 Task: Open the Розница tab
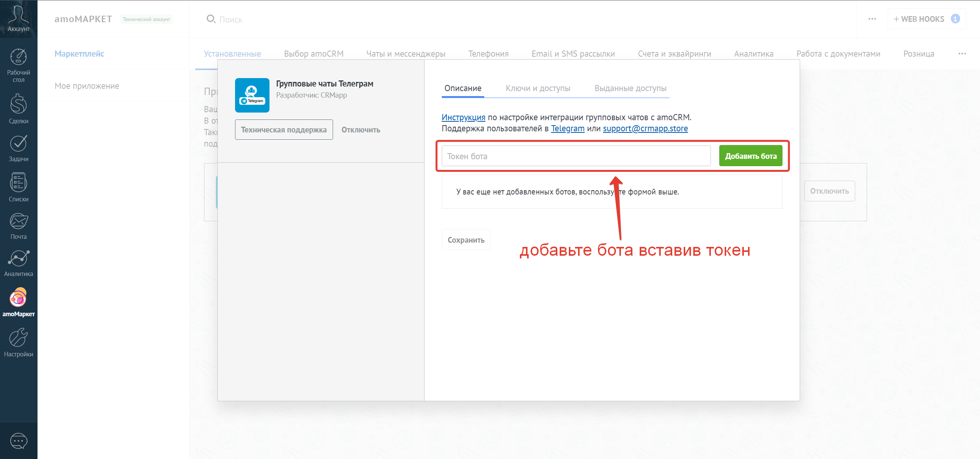pyautogui.click(x=919, y=54)
